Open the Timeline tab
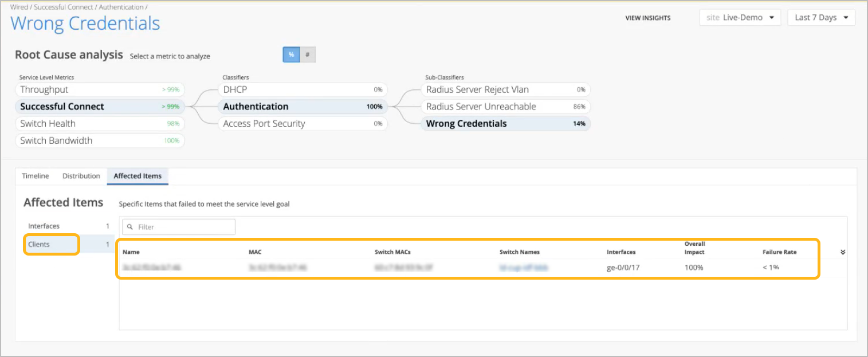This screenshot has width=868, height=357. [x=36, y=176]
